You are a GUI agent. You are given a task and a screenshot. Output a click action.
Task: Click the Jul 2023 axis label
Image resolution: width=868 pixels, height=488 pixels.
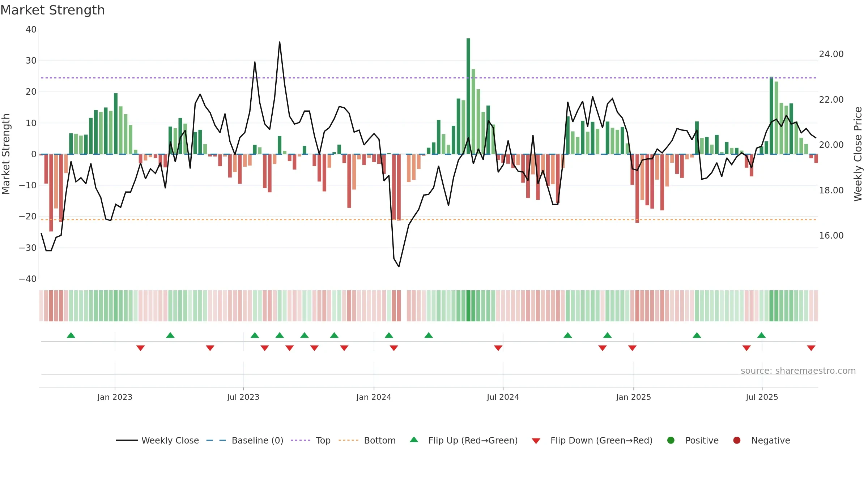pyautogui.click(x=243, y=397)
